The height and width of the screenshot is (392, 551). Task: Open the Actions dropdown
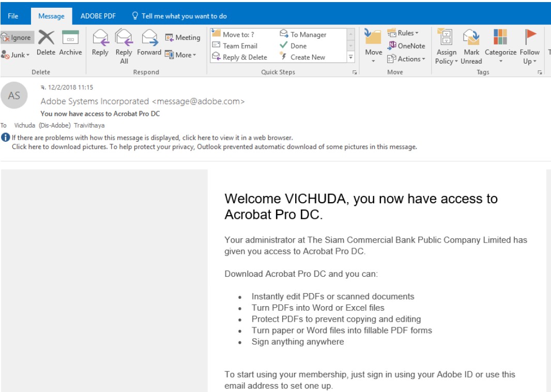pyautogui.click(x=406, y=59)
